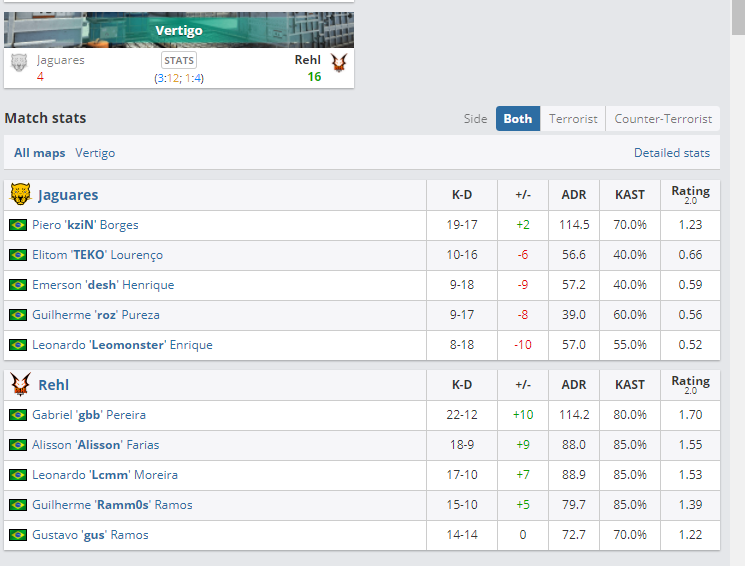Click Brazil flag next to kziN
Screen dimensions: 745x566
click(x=18, y=225)
